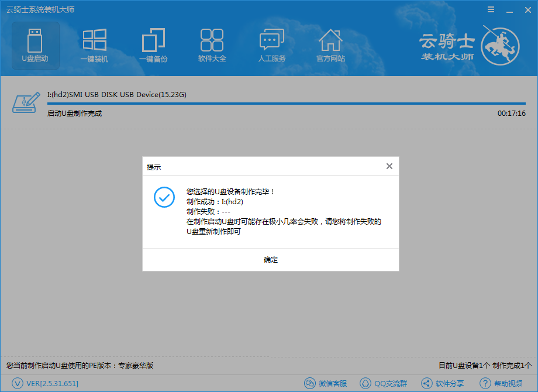Click the 制作失败 result line
Screen dimensions: 538x392
pyautogui.click(x=208, y=212)
